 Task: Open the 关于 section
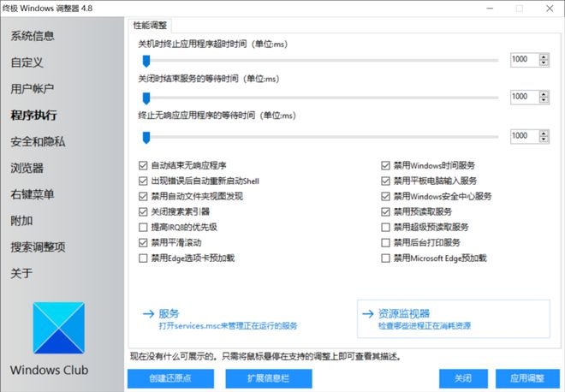coord(21,274)
